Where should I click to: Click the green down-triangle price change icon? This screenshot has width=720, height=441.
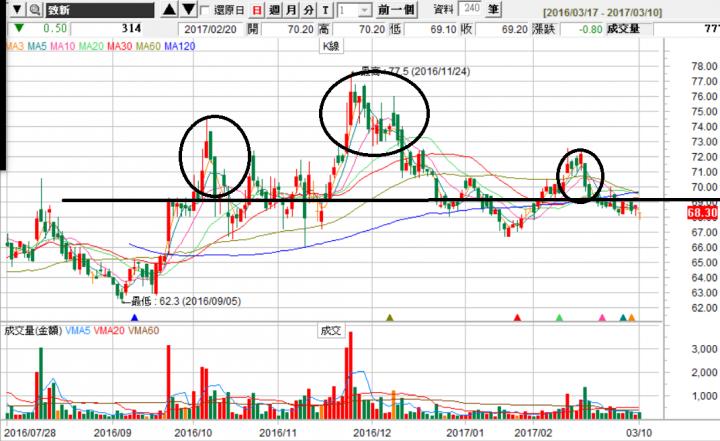pyautogui.click(x=19, y=29)
